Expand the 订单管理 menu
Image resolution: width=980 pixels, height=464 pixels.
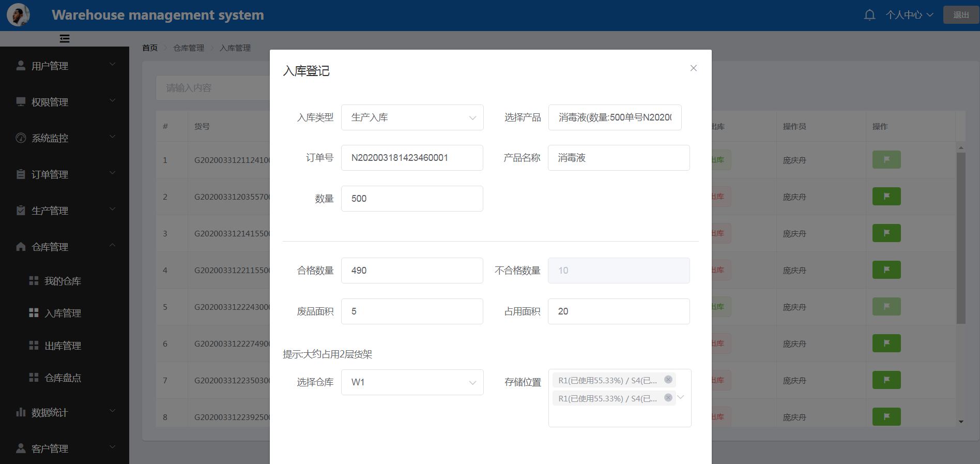tap(112, 173)
